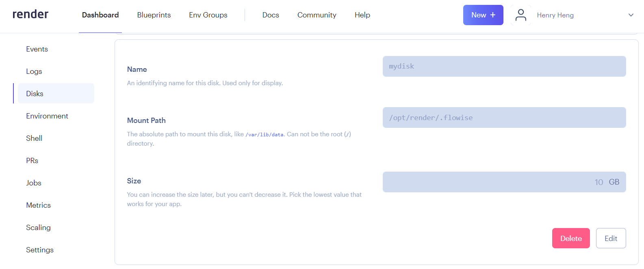View Metrics from the sidebar
The height and width of the screenshot is (269, 644).
tap(39, 205)
